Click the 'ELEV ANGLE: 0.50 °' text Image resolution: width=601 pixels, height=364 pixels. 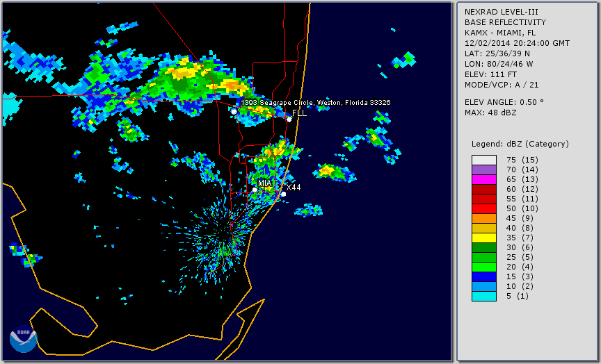click(x=504, y=102)
